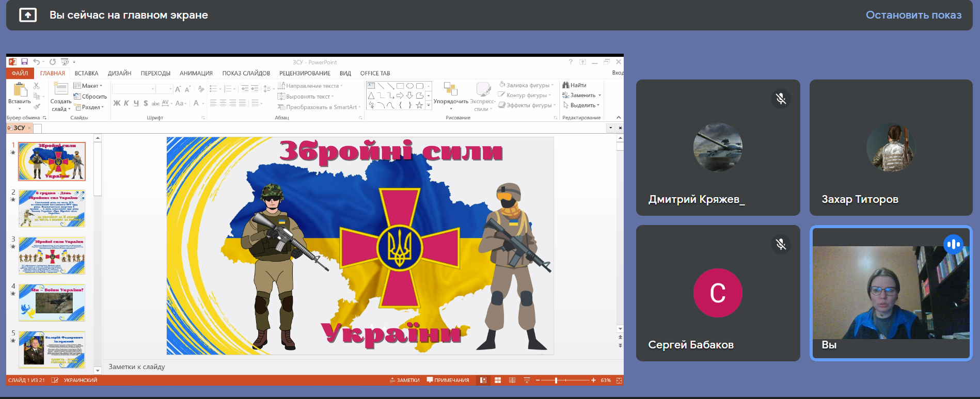Launch slideshow from status bar icon
The height and width of the screenshot is (399, 980).
coord(527,380)
